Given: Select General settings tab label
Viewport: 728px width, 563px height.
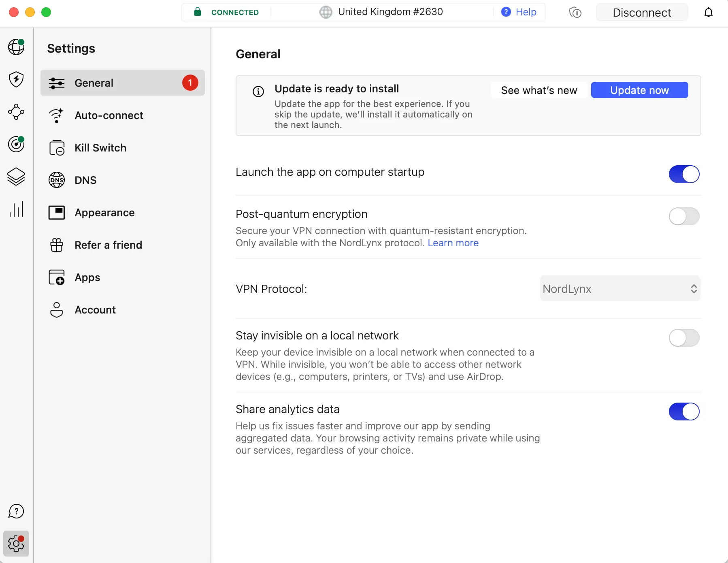Looking at the screenshot, I should click(94, 83).
